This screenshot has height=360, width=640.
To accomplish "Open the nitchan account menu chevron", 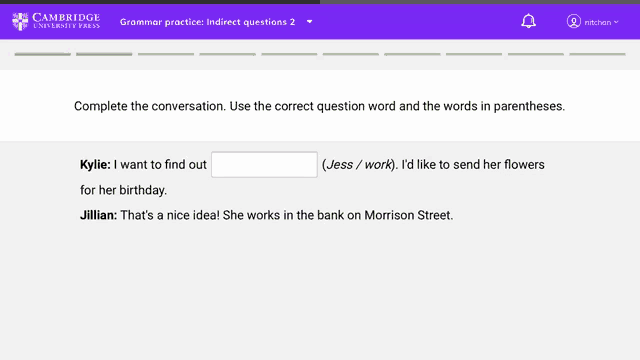I will click(616, 22).
